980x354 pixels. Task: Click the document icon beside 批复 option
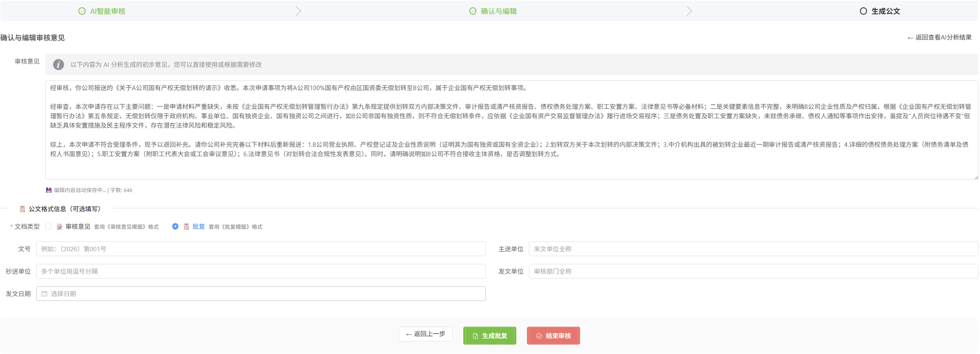pyautogui.click(x=187, y=227)
